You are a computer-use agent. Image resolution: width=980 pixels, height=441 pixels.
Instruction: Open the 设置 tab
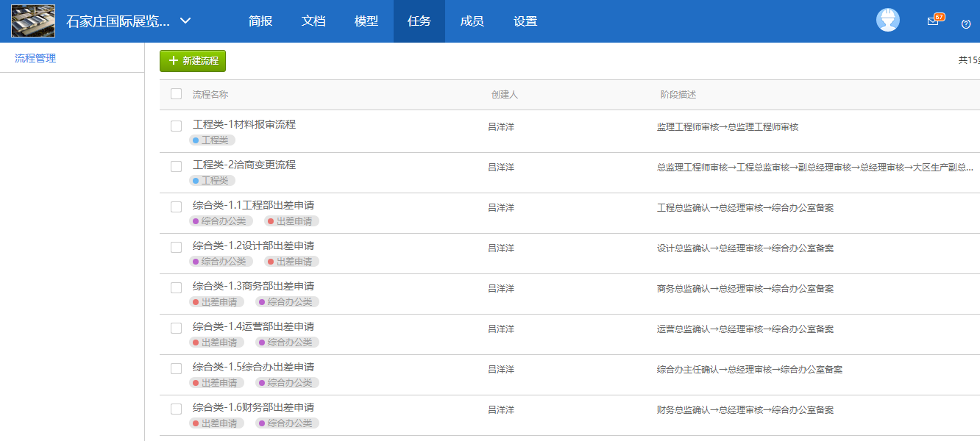[525, 21]
